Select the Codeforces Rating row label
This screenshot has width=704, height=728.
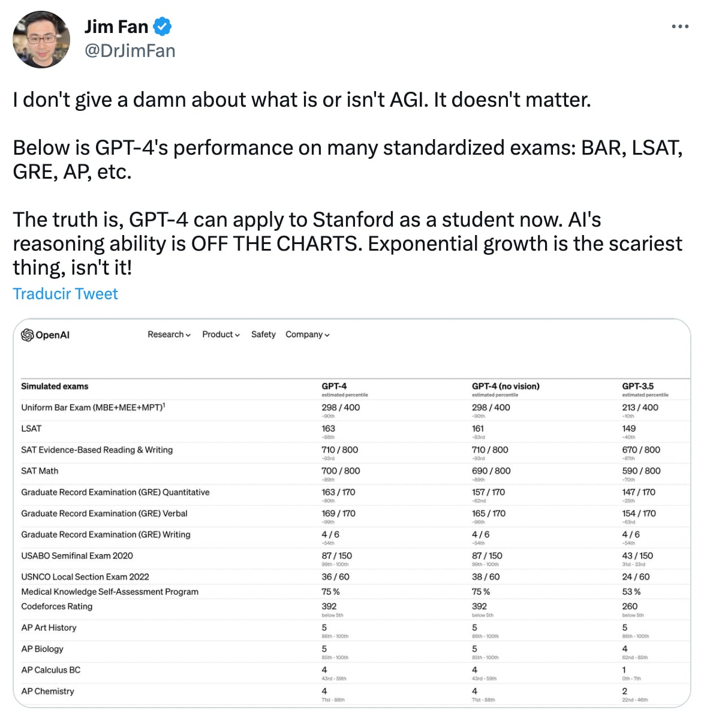click(x=57, y=606)
